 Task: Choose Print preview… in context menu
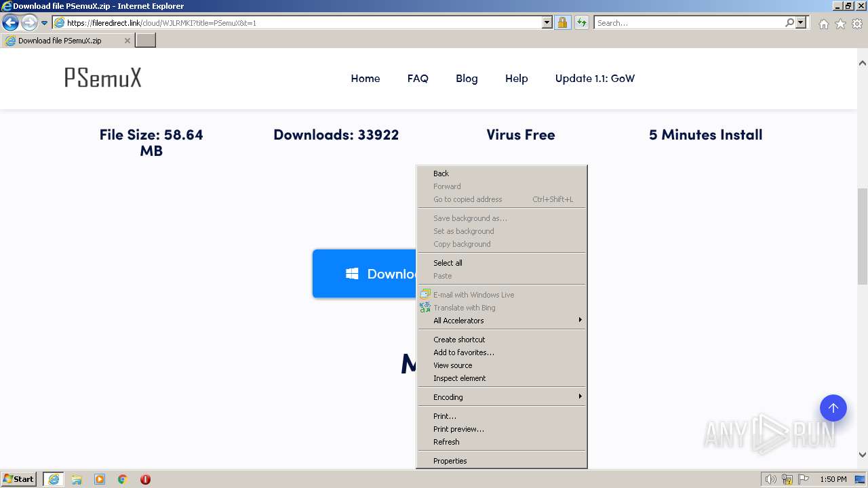click(502, 429)
